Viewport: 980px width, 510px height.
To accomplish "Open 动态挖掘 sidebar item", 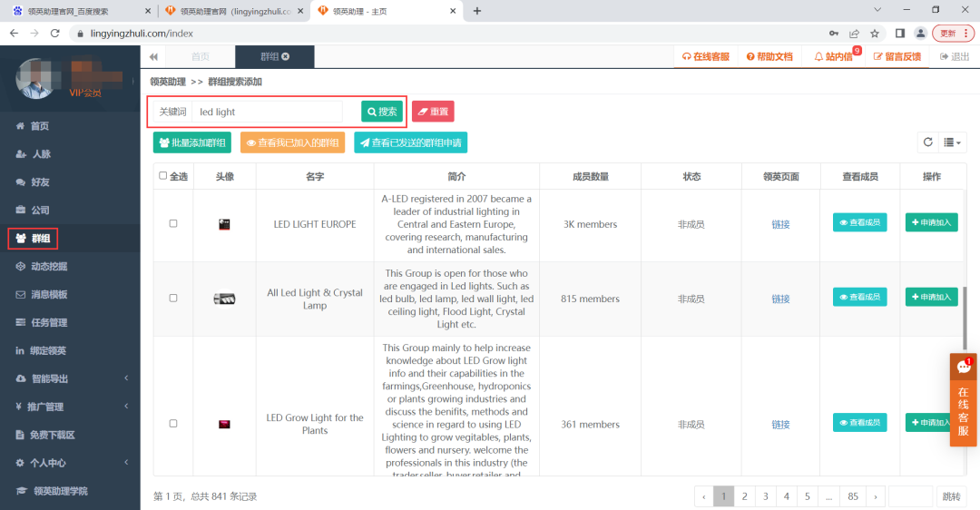I will click(70, 266).
